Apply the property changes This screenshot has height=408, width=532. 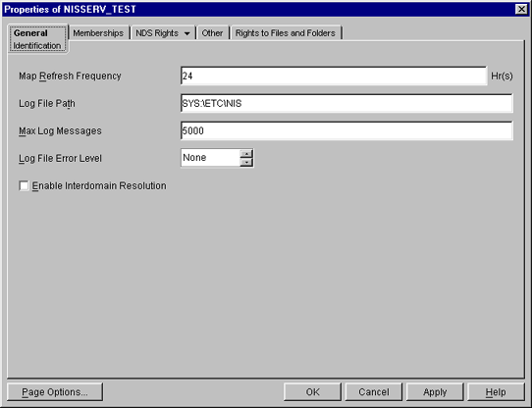[435, 392]
